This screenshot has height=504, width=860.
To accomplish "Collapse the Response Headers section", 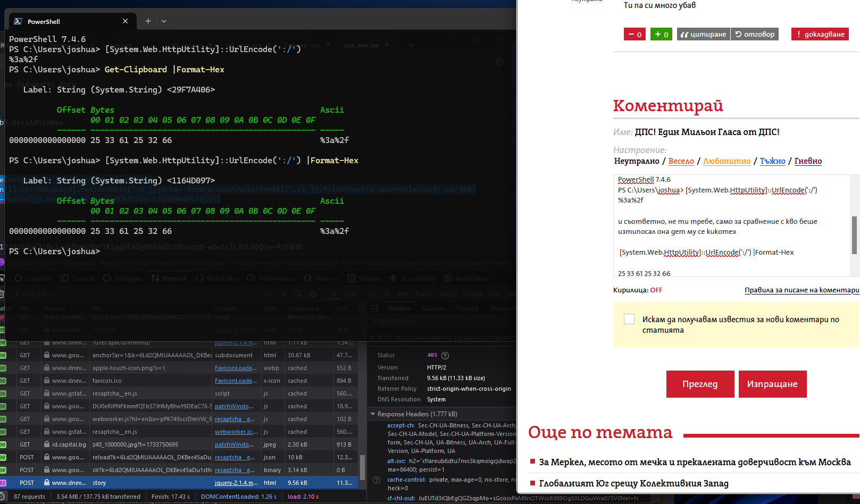I will pyautogui.click(x=373, y=414).
